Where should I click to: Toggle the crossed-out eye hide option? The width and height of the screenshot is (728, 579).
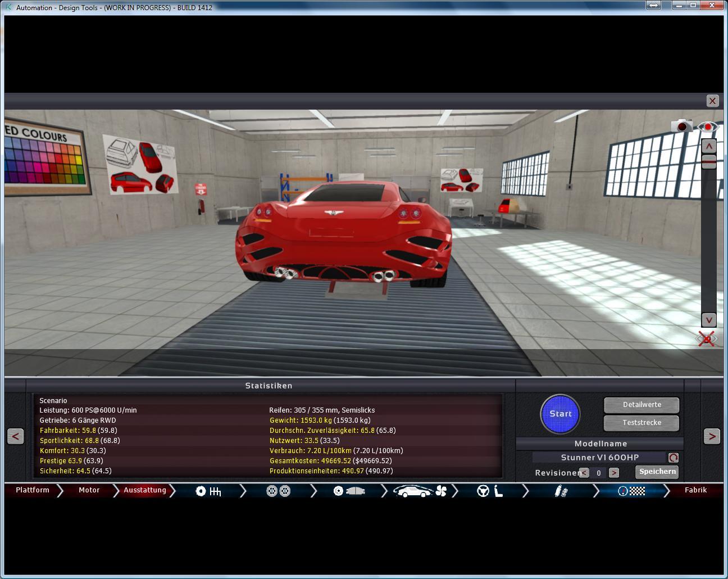[707, 338]
